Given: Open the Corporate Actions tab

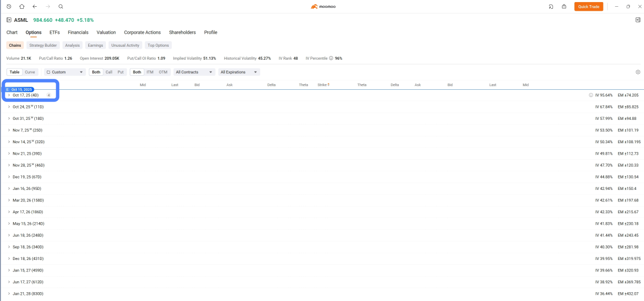Looking at the screenshot, I should (142, 32).
